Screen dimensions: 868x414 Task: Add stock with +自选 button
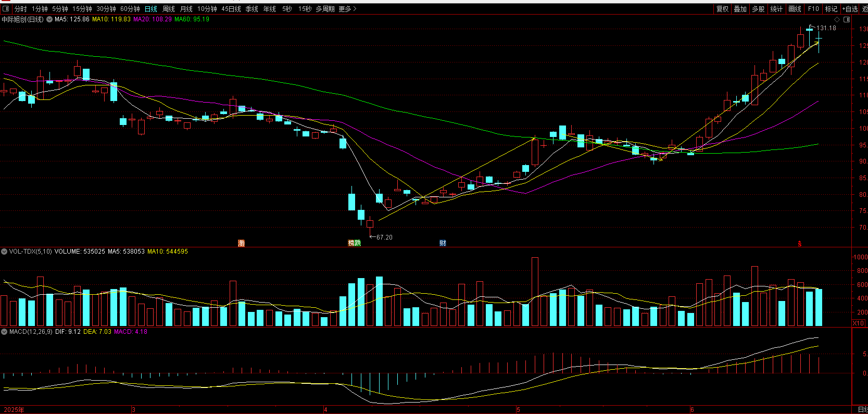(x=850, y=9)
